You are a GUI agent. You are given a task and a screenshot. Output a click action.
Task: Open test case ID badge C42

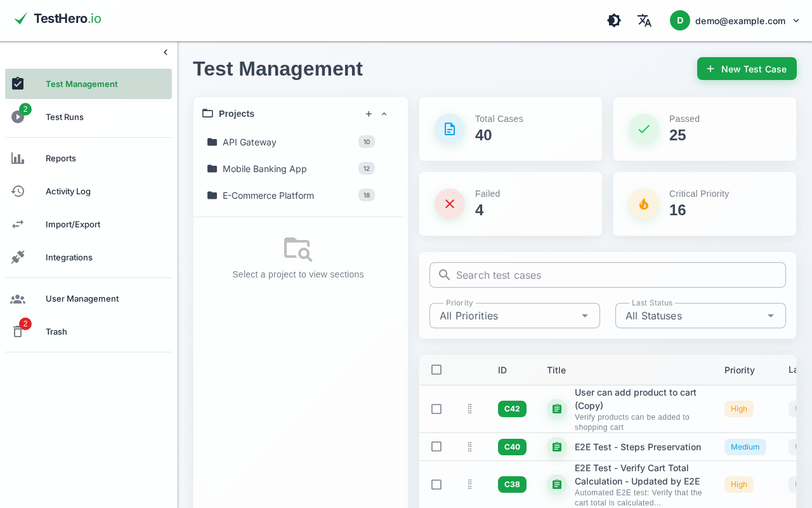(512, 409)
